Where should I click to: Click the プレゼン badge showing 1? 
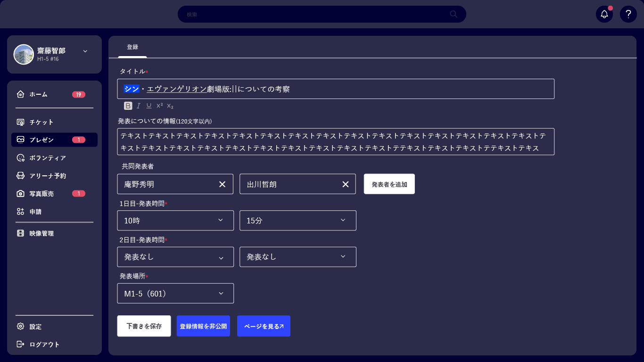coord(79,140)
